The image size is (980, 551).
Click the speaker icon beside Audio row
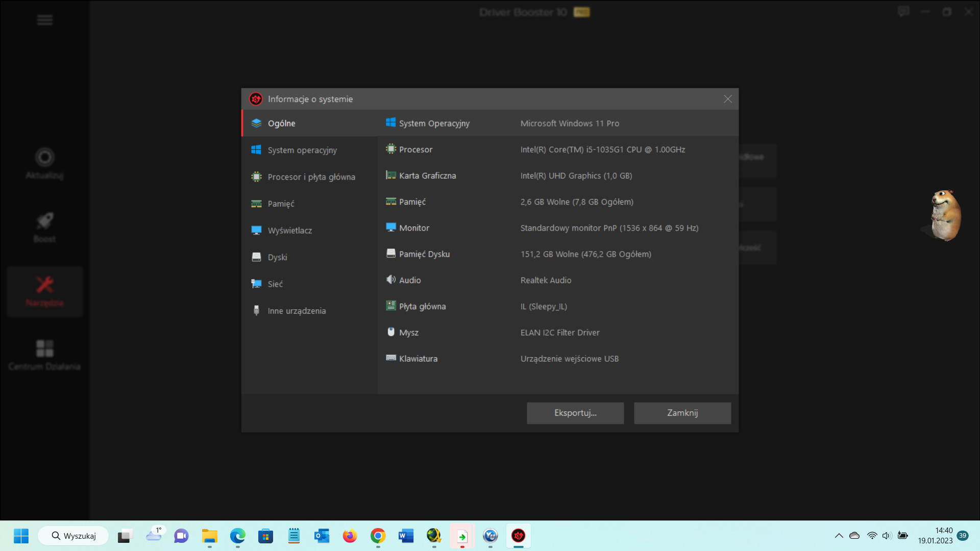390,280
